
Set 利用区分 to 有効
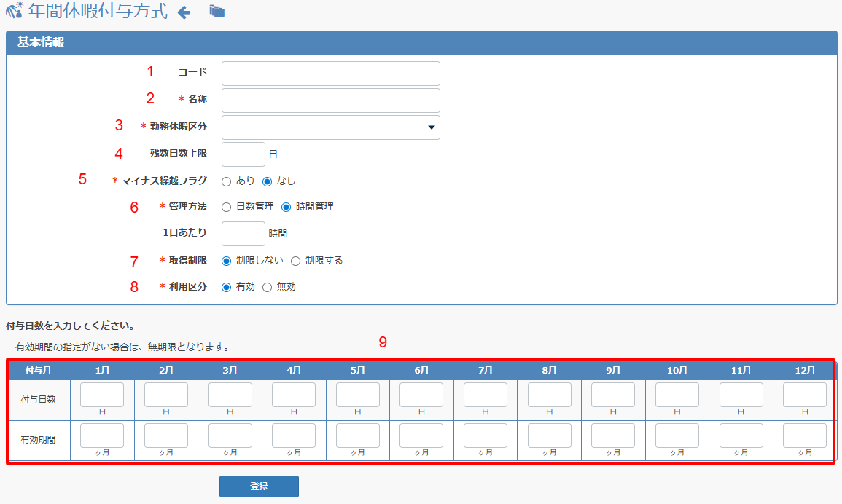point(227,287)
